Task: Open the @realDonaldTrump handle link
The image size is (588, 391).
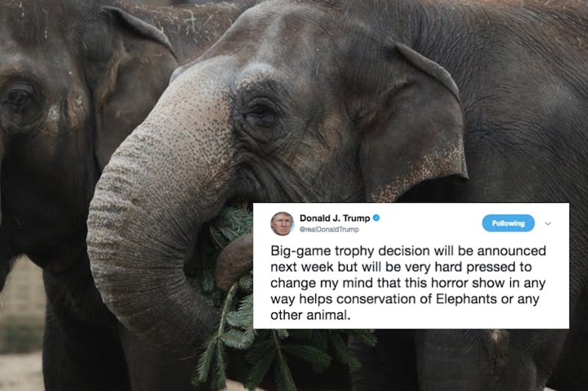Action: click(329, 229)
